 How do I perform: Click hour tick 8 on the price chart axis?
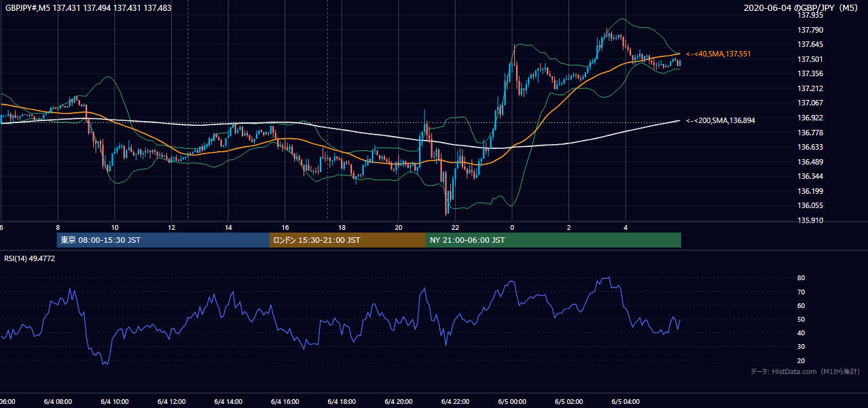coord(58,227)
